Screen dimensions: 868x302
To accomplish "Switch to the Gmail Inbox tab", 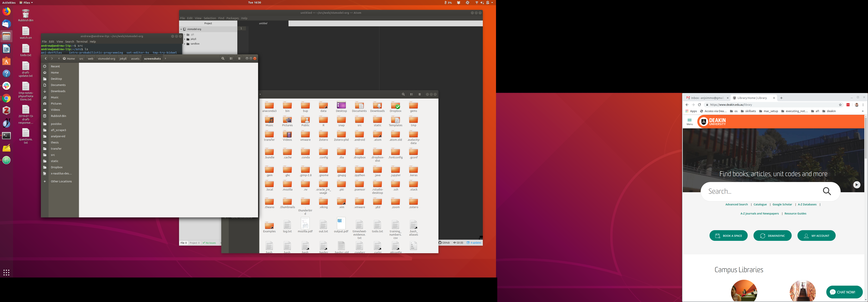I will [x=706, y=98].
